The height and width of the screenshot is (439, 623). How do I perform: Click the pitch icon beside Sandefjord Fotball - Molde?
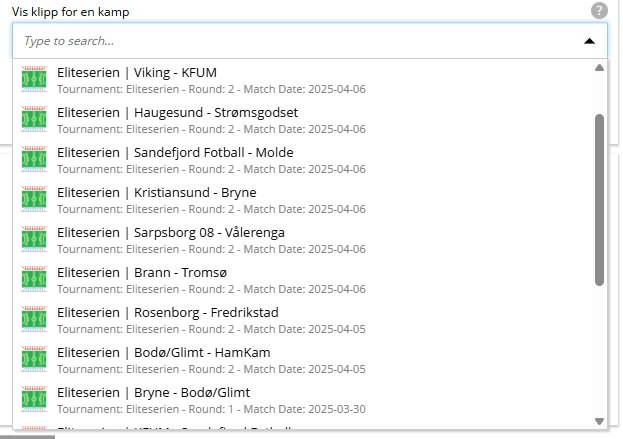coord(34,159)
